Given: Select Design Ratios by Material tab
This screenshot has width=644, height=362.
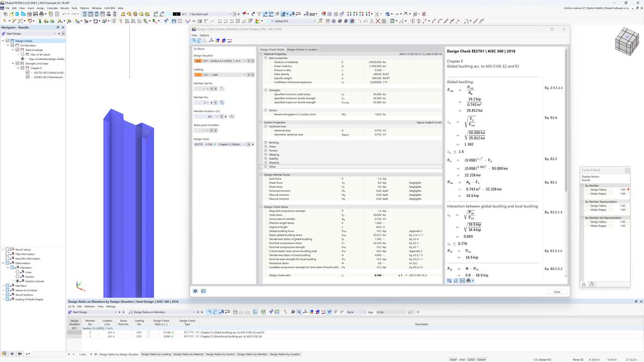Looking at the screenshot, I should pyautogui.click(x=188, y=354).
